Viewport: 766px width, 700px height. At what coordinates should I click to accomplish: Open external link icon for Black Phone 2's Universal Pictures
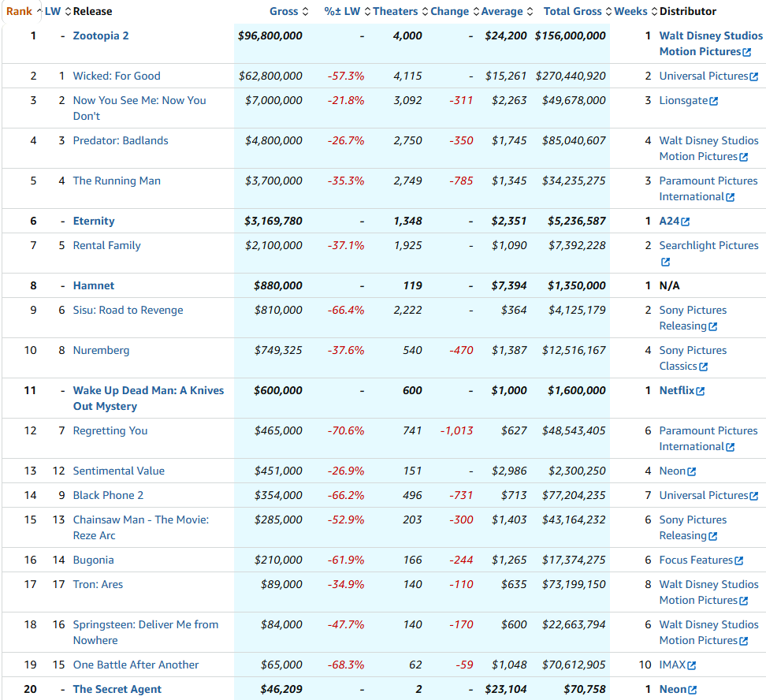coord(753,497)
